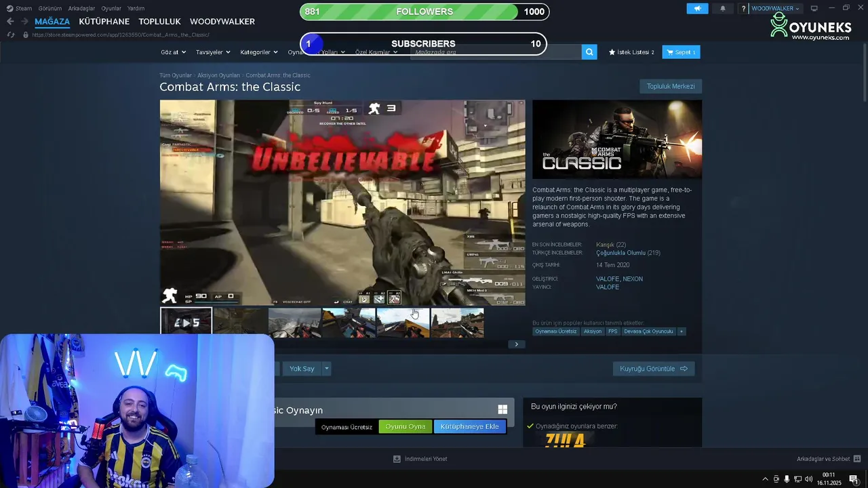Click the Topluluk Merkezi button
The width and height of the screenshot is (868, 488).
671,86
